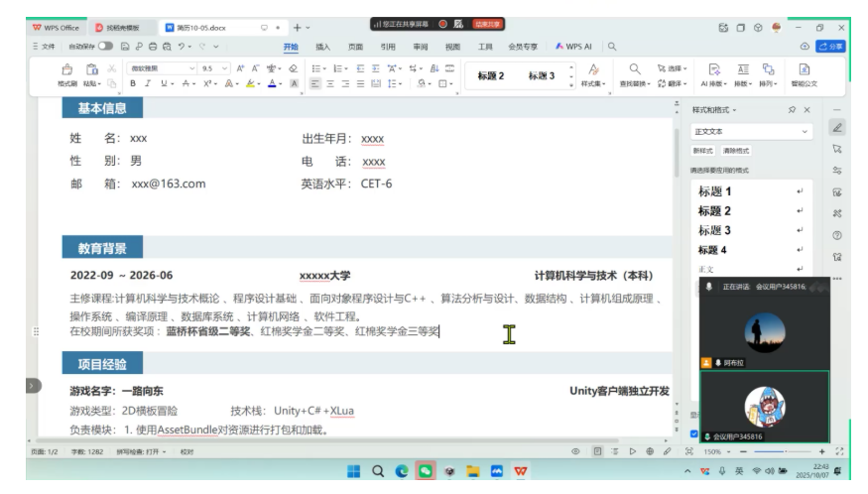Toggle the auto-save switch
868x494 pixels.
pos(105,47)
